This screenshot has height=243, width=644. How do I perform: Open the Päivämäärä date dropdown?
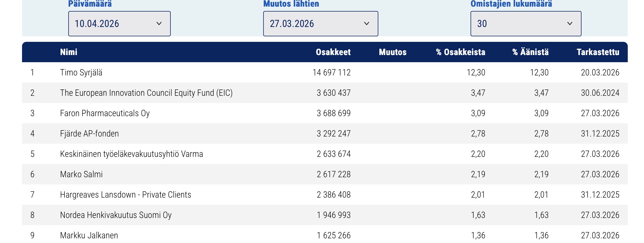(x=119, y=24)
